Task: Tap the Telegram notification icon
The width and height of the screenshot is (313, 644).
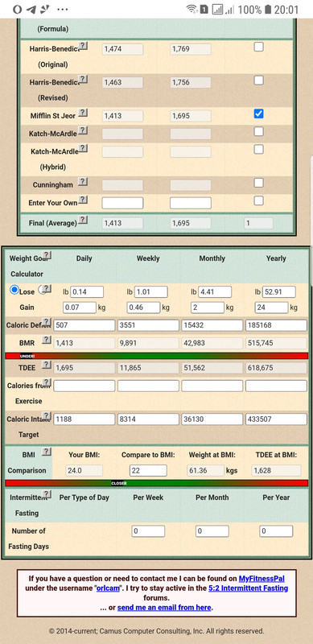Action: click(31, 9)
